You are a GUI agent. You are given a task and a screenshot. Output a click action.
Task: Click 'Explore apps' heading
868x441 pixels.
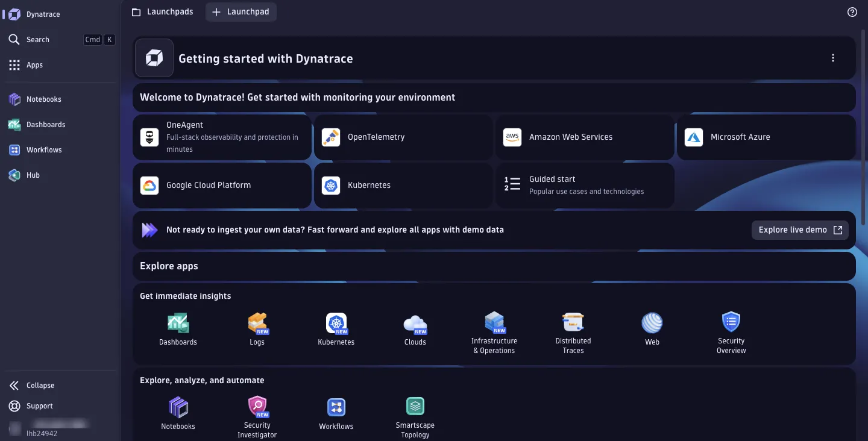[x=169, y=266]
